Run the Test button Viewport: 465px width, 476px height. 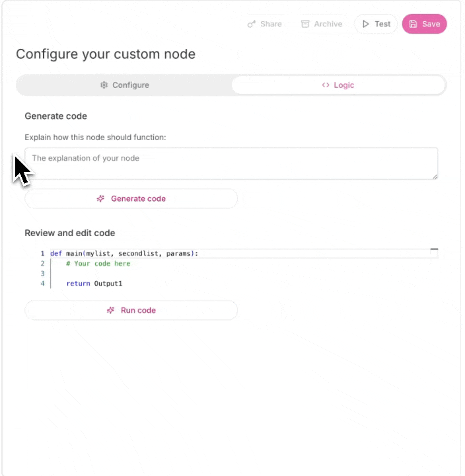pyautogui.click(x=376, y=24)
